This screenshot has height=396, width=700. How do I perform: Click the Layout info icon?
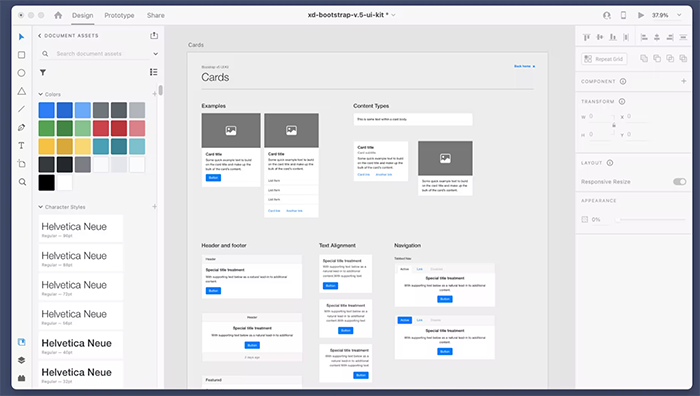point(610,163)
